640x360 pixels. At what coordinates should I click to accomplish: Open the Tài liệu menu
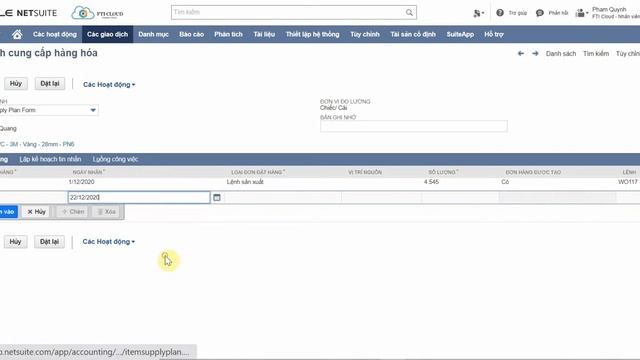click(264, 34)
